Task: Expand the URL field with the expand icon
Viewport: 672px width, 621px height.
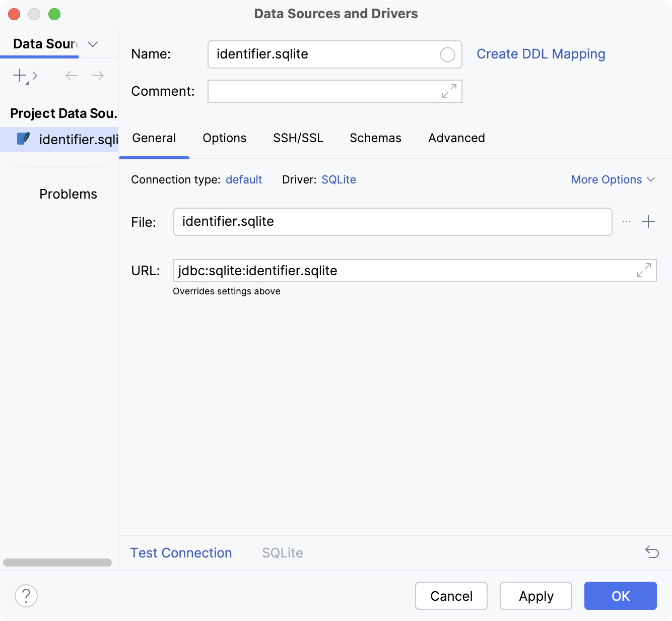Action: pyautogui.click(x=643, y=271)
